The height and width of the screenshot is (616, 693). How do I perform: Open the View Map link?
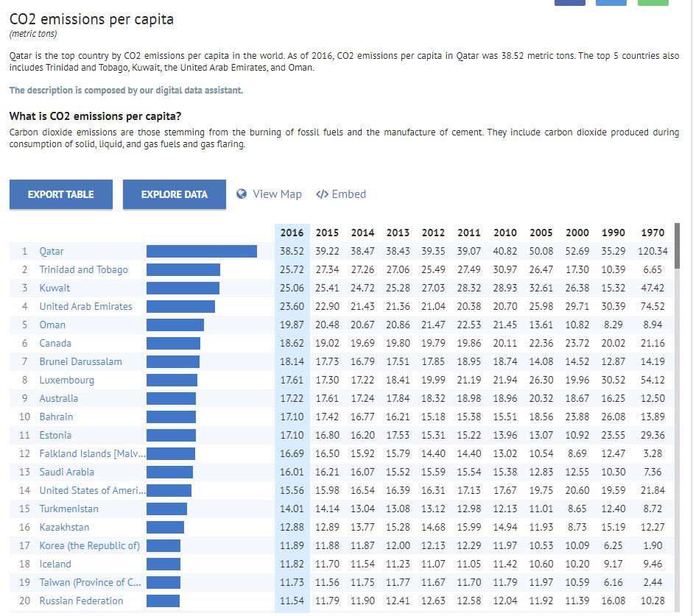click(x=277, y=194)
